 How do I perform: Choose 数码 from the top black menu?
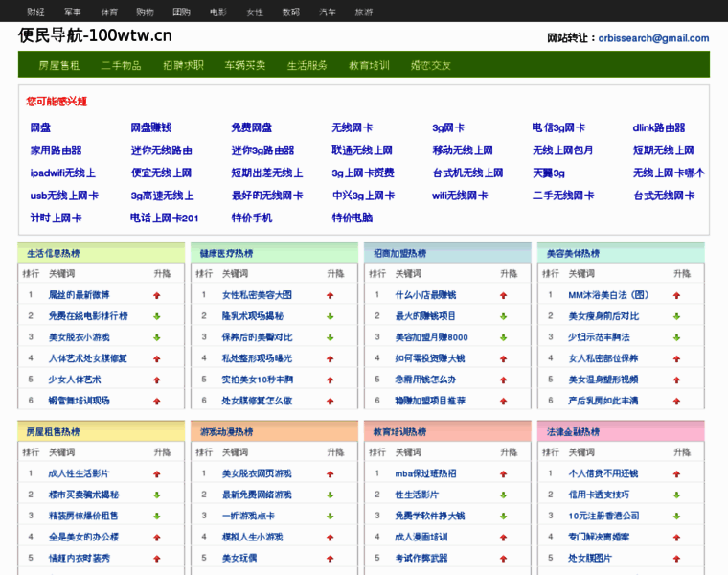pyautogui.click(x=290, y=11)
